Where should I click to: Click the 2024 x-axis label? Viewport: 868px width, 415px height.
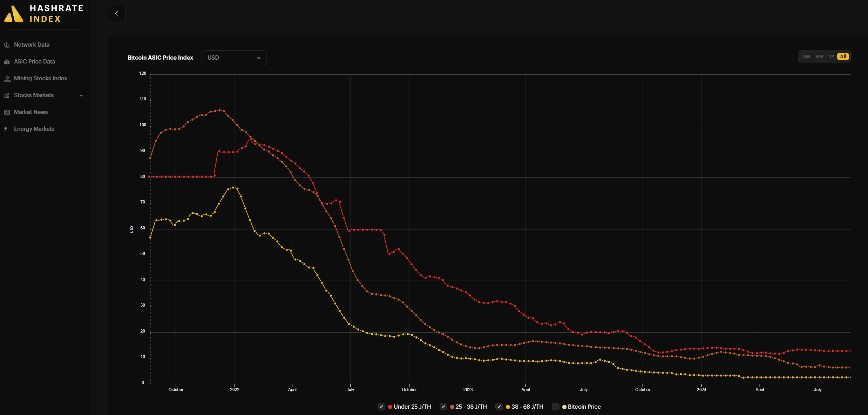701,390
